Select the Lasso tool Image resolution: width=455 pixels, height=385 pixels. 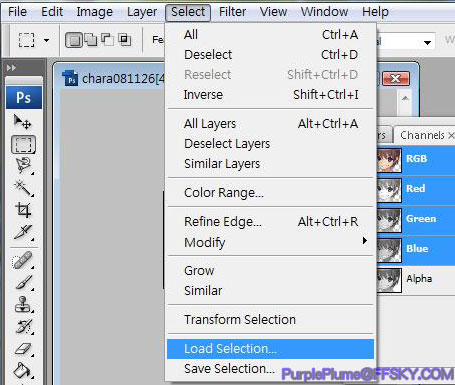[x=23, y=166]
